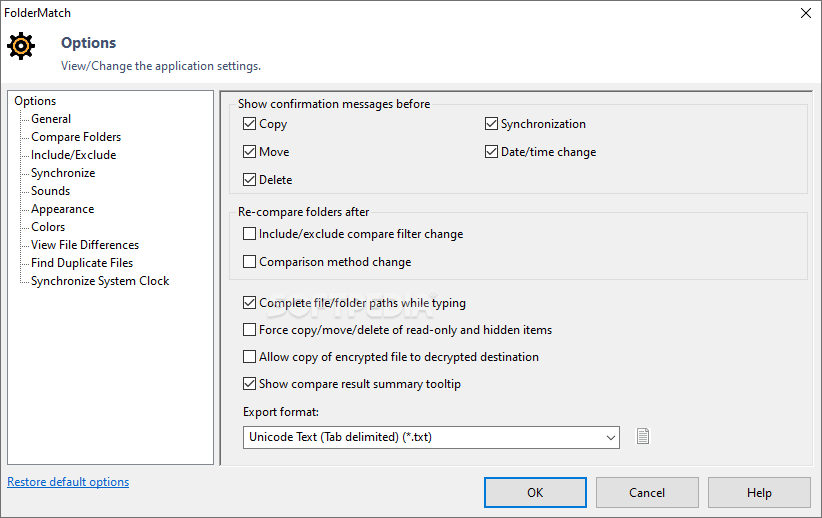The width and height of the screenshot is (822, 518).
Task: Toggle the Delete confirmation checkbox
Action: click(x=250, y=179)
